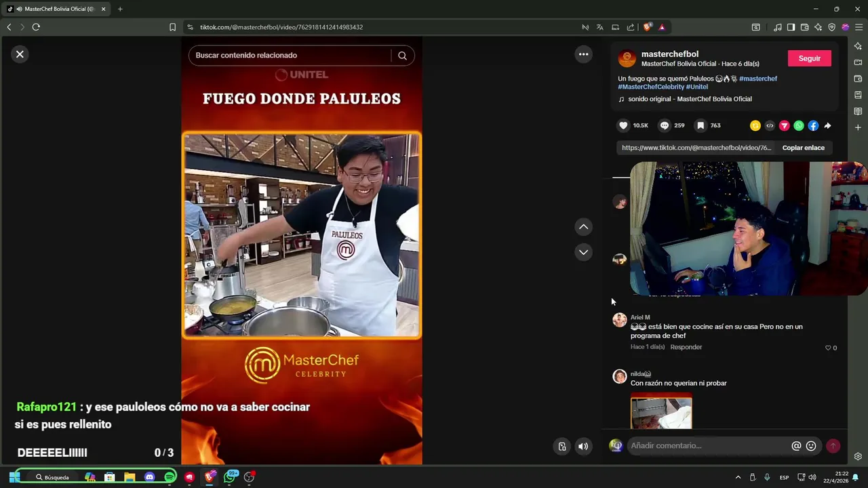Screen dimensions: 868x488
Task: Share page icon in address bar
Action: point(631,27)
